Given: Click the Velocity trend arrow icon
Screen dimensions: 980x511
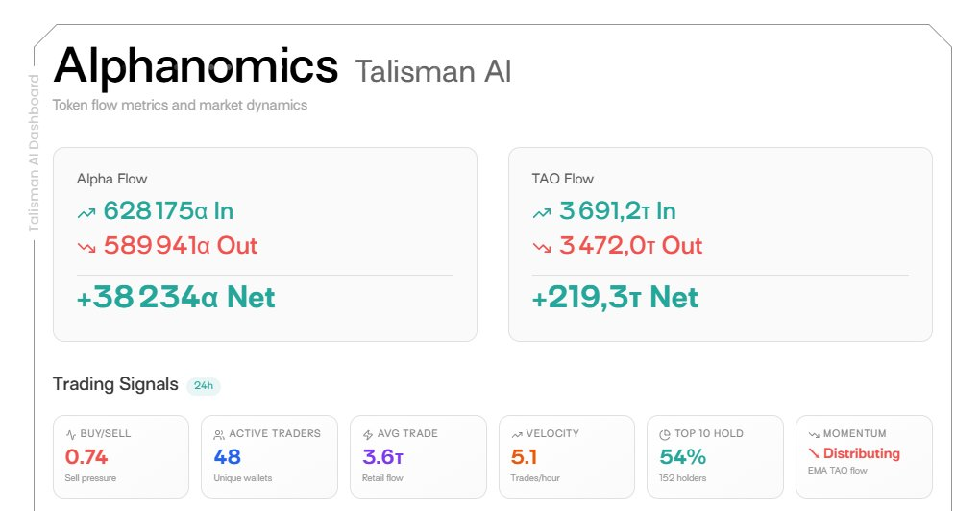Looking at the screenshot, I should pos(517,434).
